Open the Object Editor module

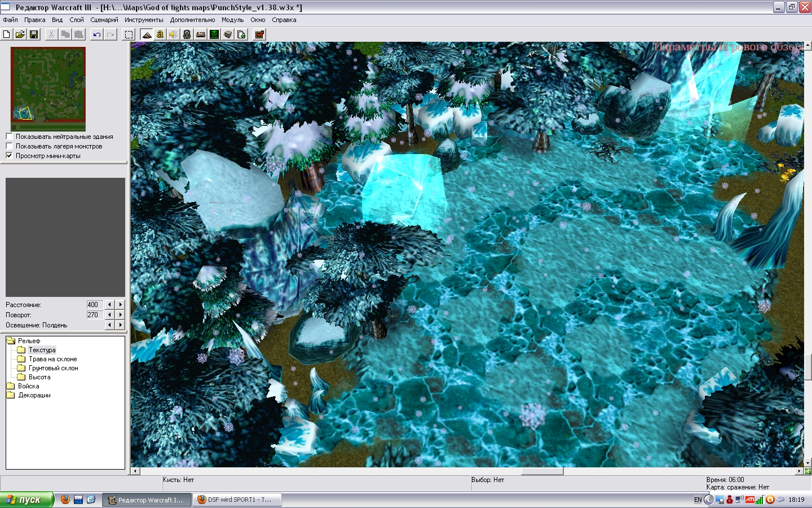point(187,34)
